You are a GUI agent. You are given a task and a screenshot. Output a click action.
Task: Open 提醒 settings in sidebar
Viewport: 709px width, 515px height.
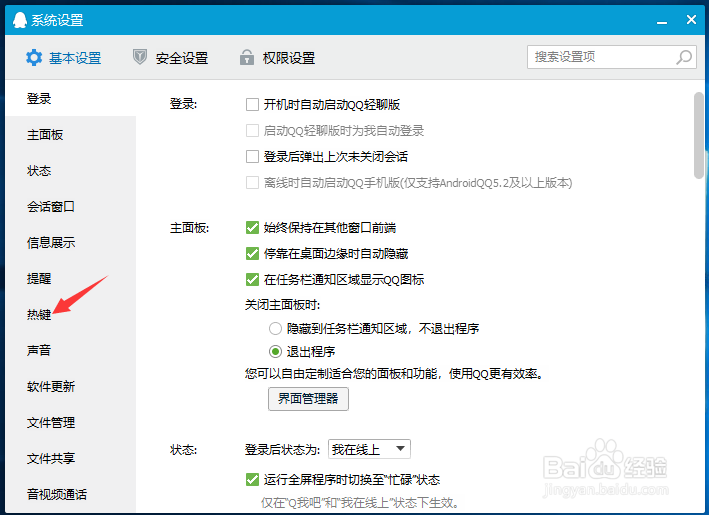click(x=71, y=279)
